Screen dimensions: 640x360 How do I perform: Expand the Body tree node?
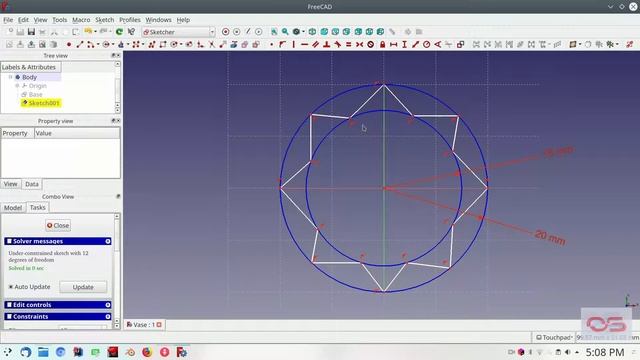point(11,77)
